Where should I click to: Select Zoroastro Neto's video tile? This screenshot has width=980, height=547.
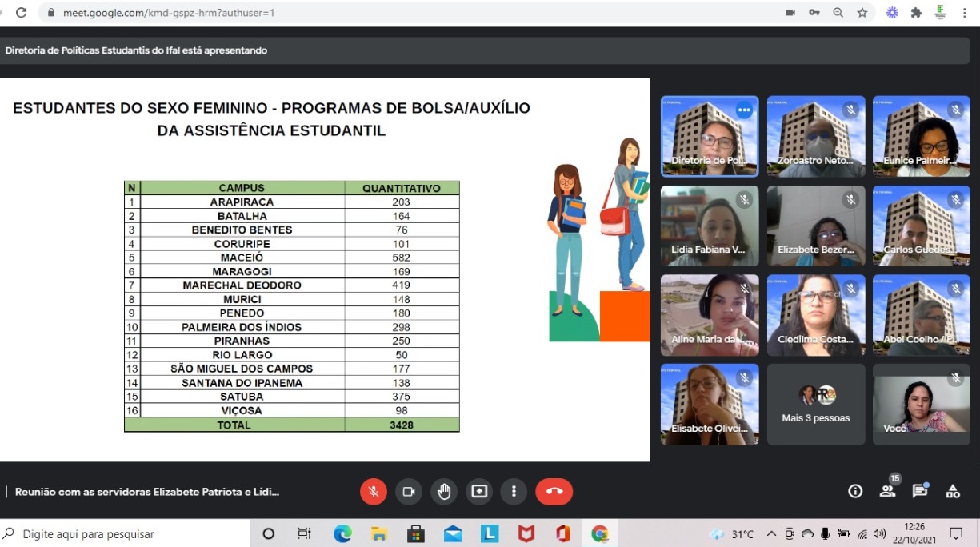pyautogui.click(x=815, y=136)
